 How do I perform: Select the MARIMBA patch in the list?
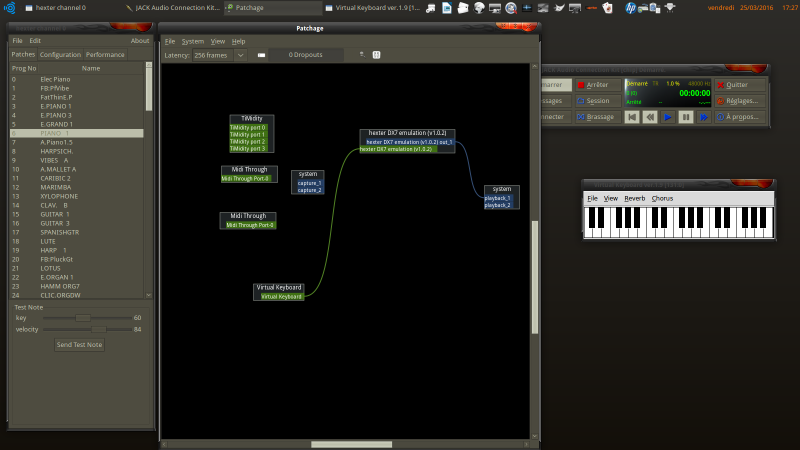55,187
